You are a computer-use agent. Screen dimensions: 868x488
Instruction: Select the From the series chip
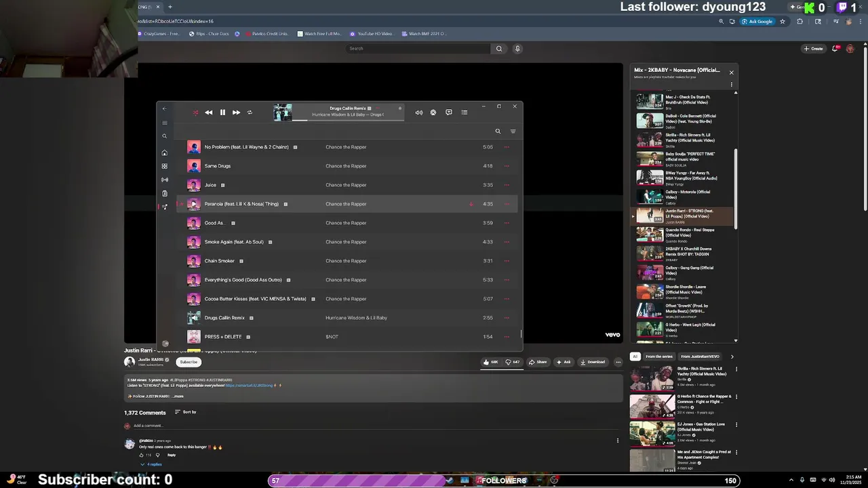(x=659, y=357)
